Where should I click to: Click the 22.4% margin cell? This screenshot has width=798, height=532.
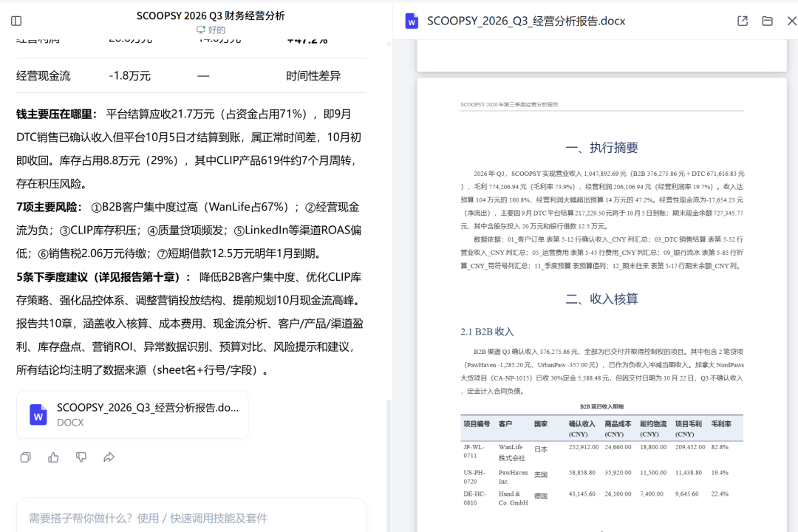point(720,494)
